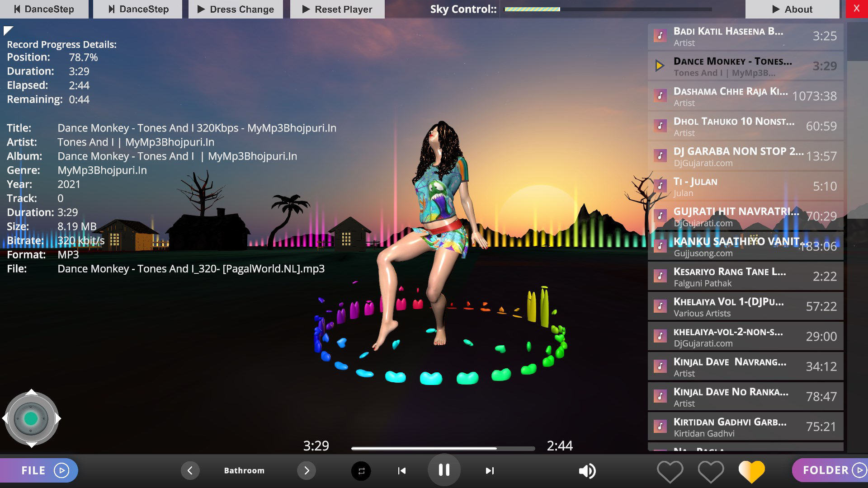Play Kinjal Dave No Ranka track
The width and height of the screenshot is (868, 488).
(x=745, y=396)
